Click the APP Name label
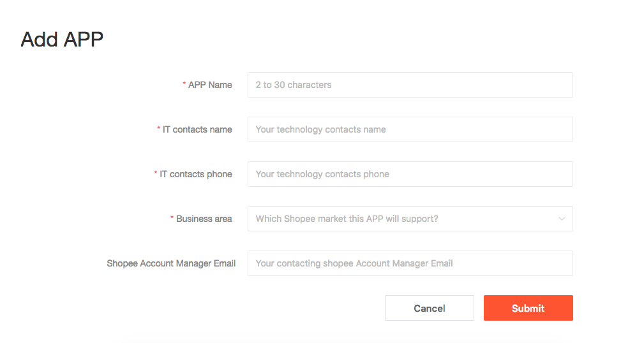Screen dimensions: 644x343 [210, 85]
